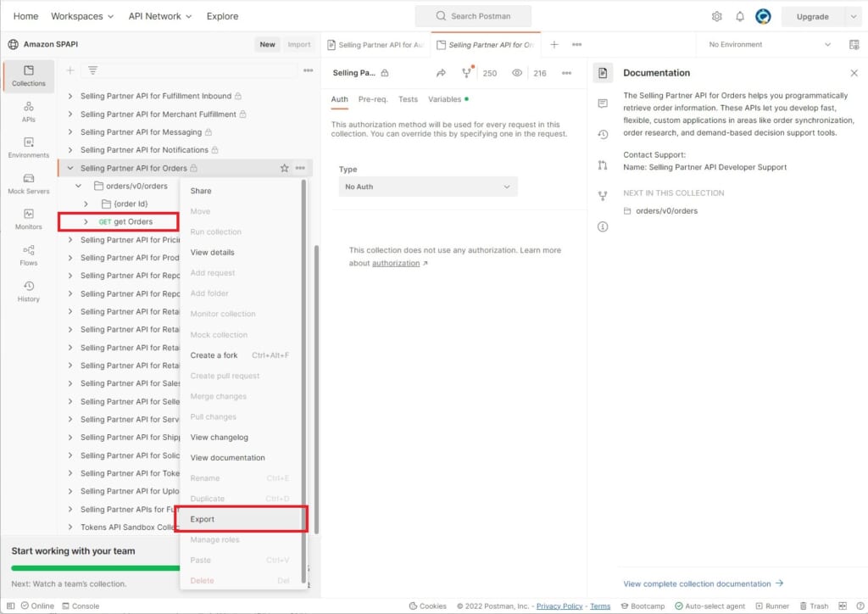Expand the {order Id} folder
This screenshot has width=868, height=614.
click(x=86, y=204)
